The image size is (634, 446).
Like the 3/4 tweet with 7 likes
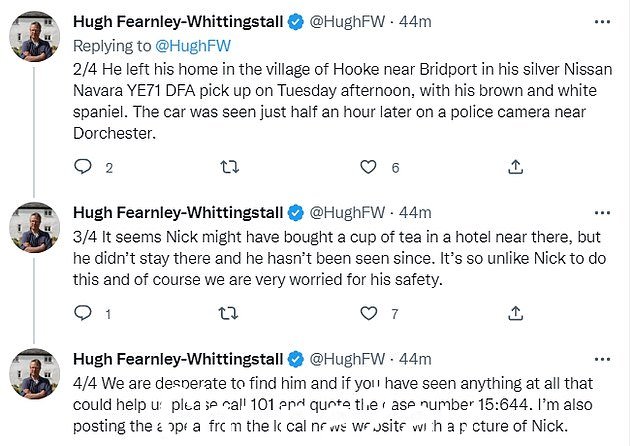[x=368, y=313]
